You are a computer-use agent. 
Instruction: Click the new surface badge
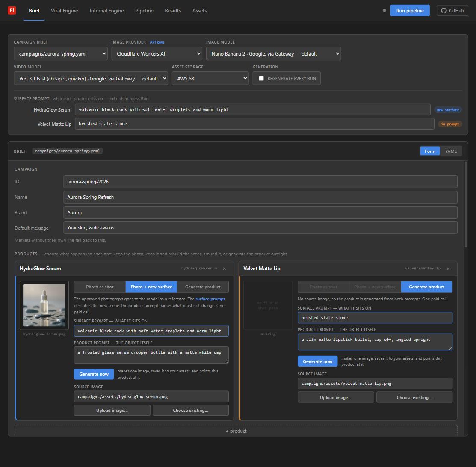(448, 110)
